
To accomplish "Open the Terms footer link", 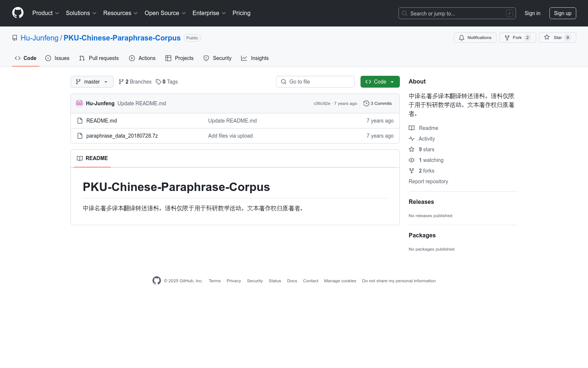I will [x=215, y=281].
